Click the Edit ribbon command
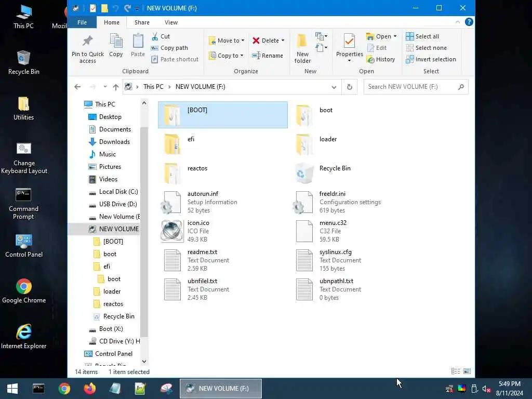 [377, 48]
